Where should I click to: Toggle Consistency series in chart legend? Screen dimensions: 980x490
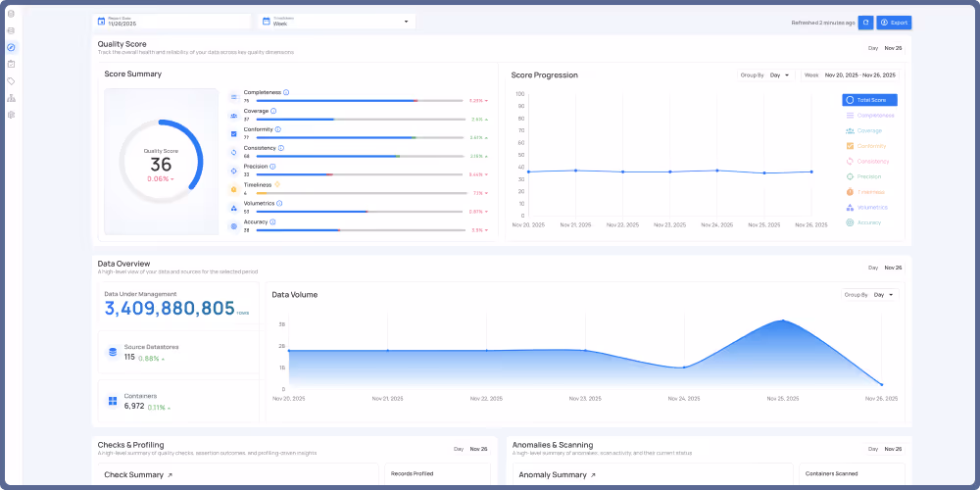click(867, 162)
